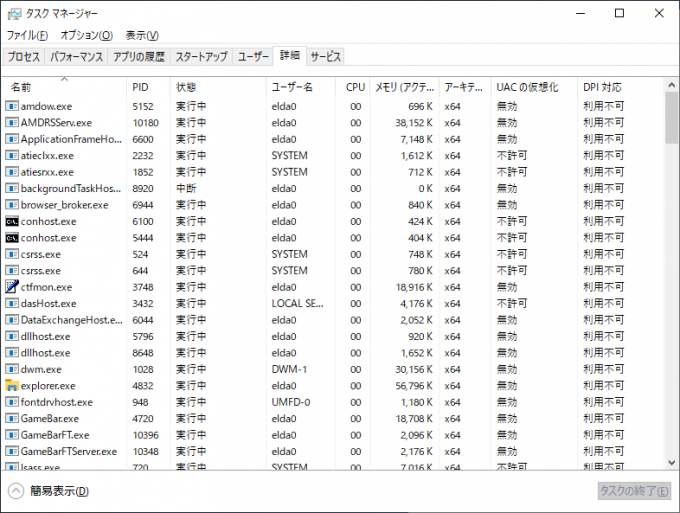
Task: Open the 表示(V) menu
Action: [142, 35]
